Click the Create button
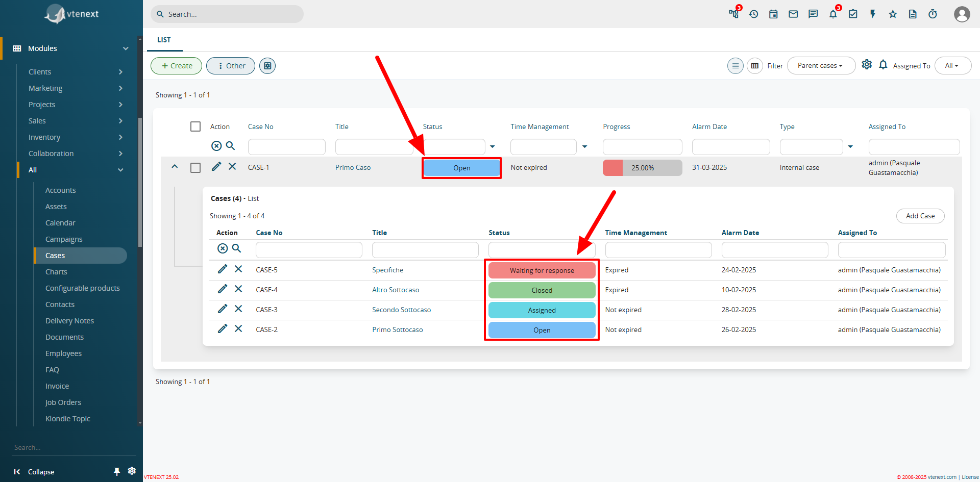 click(177, 66)
